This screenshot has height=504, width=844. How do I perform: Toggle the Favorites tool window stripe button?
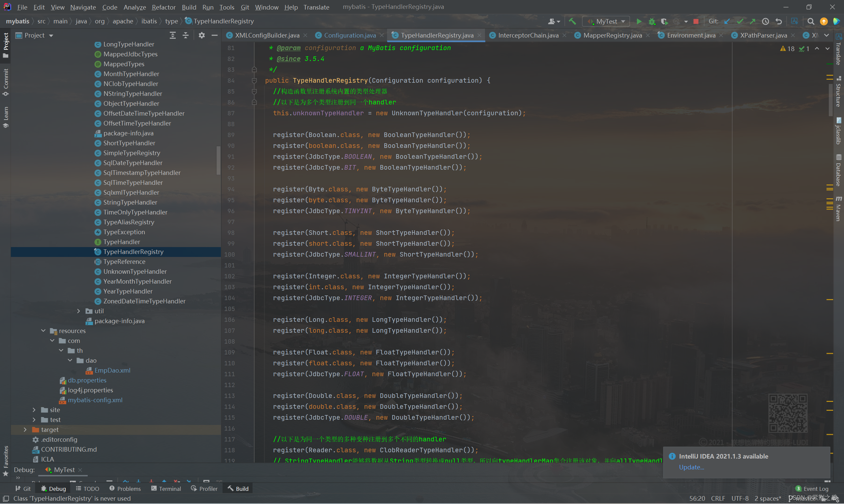(5, 461)
